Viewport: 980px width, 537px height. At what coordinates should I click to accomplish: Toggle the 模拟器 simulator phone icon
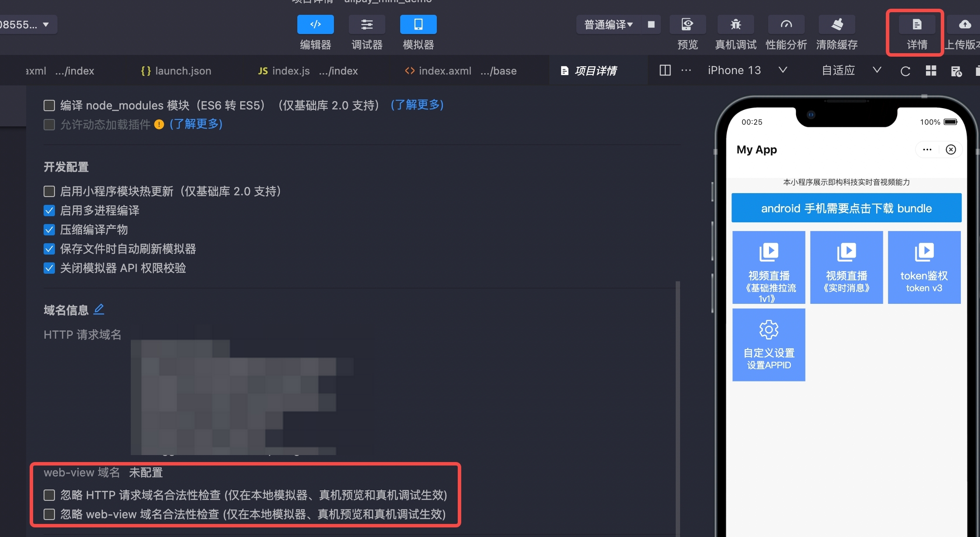pos(418,24)
